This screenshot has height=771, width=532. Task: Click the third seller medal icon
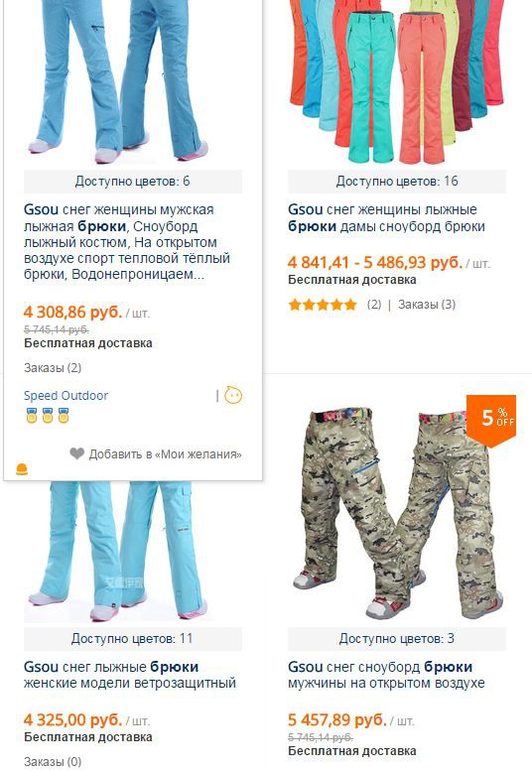[64, 416]
